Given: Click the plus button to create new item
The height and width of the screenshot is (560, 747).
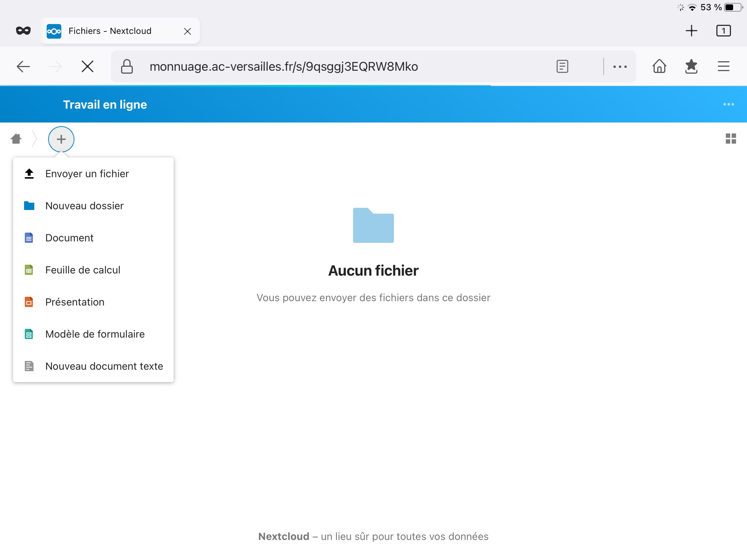Looking at the screenshot, I should coord(61,139).
